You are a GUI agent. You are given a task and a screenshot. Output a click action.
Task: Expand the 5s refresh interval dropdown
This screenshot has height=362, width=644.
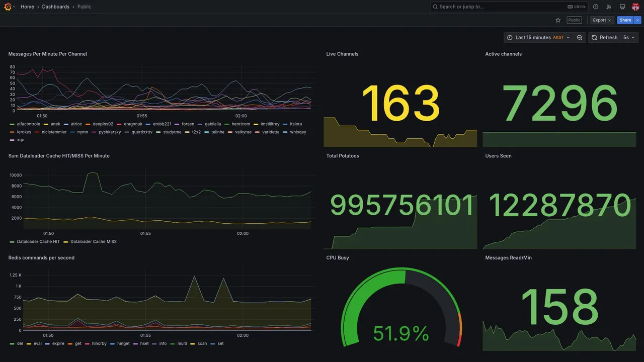click(629, 38)
